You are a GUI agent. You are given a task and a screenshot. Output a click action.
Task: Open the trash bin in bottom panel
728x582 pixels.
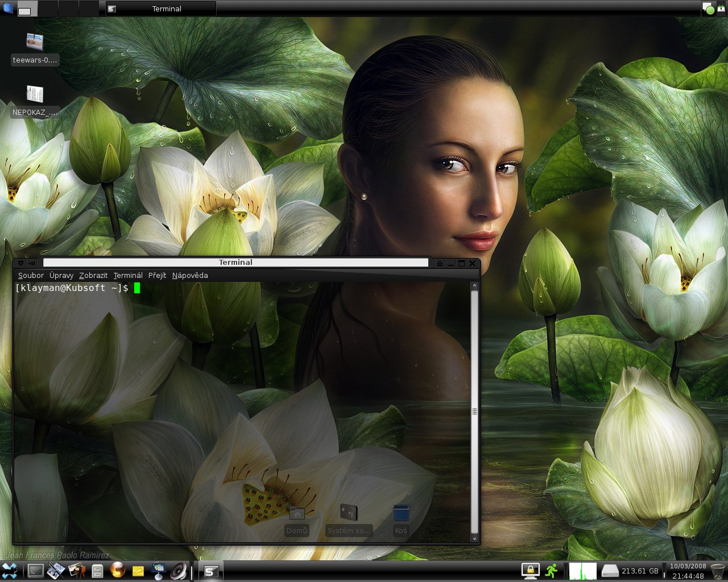point(718,571)
